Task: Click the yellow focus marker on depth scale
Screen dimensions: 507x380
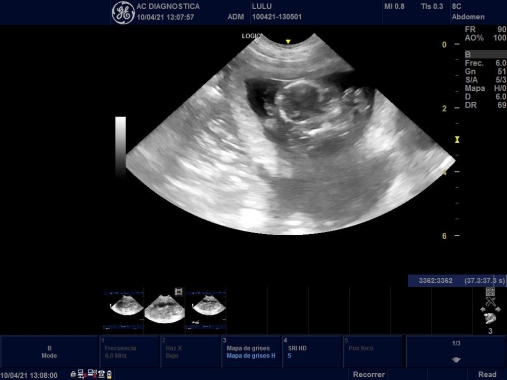Action: pyautogui.click(x=457, y=140)
